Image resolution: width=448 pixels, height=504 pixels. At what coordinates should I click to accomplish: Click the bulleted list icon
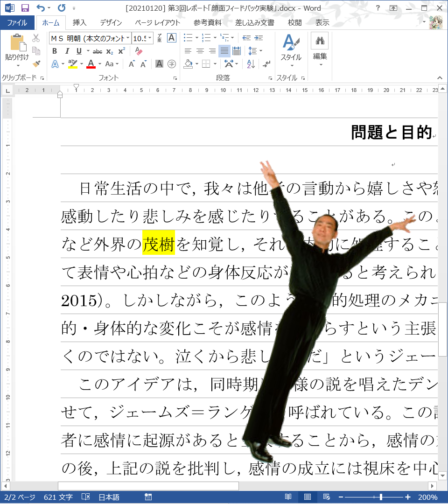(188, 38)
